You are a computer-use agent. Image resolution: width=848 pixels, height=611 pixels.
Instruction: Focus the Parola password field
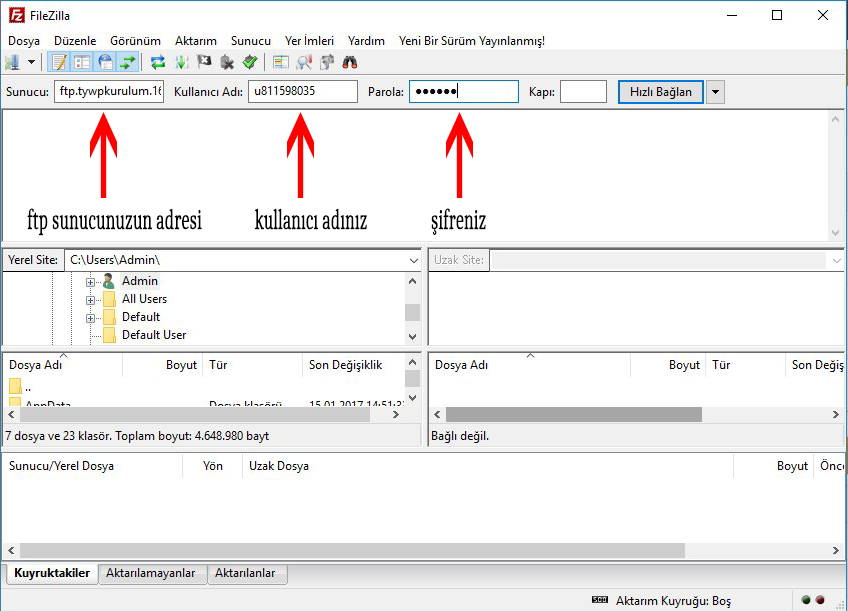(x=463, y=91)
